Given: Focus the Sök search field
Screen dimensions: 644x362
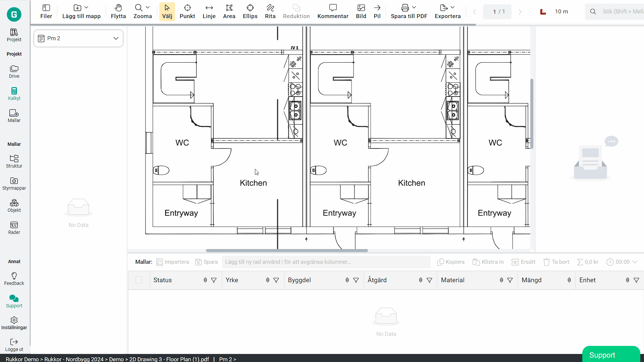Looking at the screenshot, I should [x=614, y=12].
